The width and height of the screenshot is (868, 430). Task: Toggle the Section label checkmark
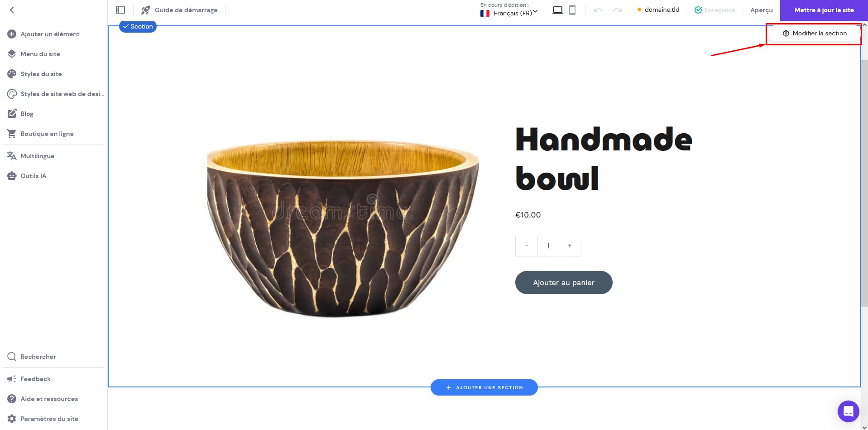(x=125, y=26)
